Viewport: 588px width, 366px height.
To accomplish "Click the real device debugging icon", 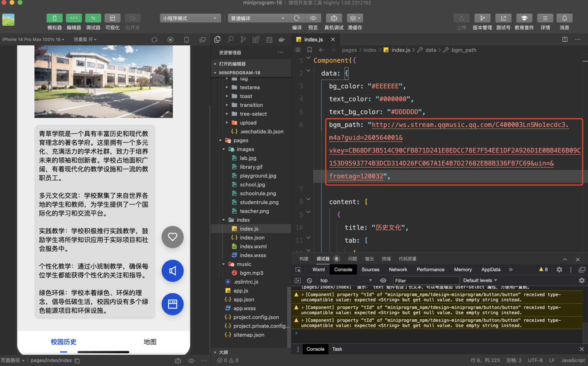I will (334, 18).
